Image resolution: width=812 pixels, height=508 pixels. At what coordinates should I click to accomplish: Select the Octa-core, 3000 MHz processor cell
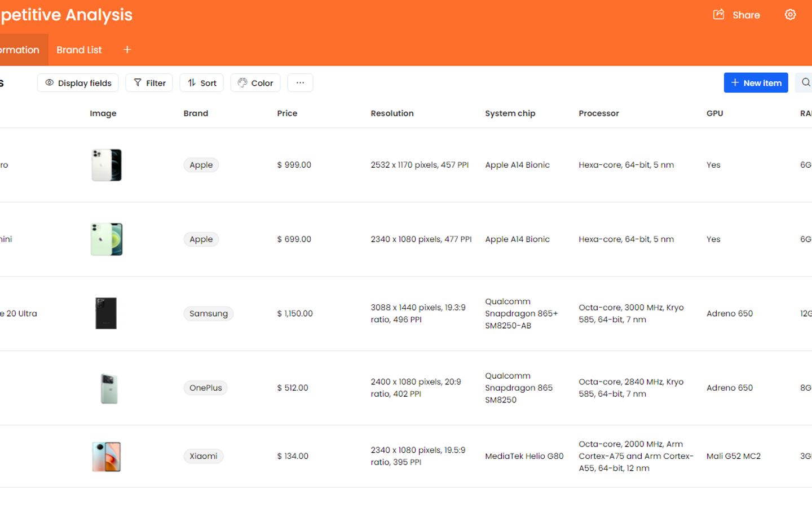tap(631, 313)
